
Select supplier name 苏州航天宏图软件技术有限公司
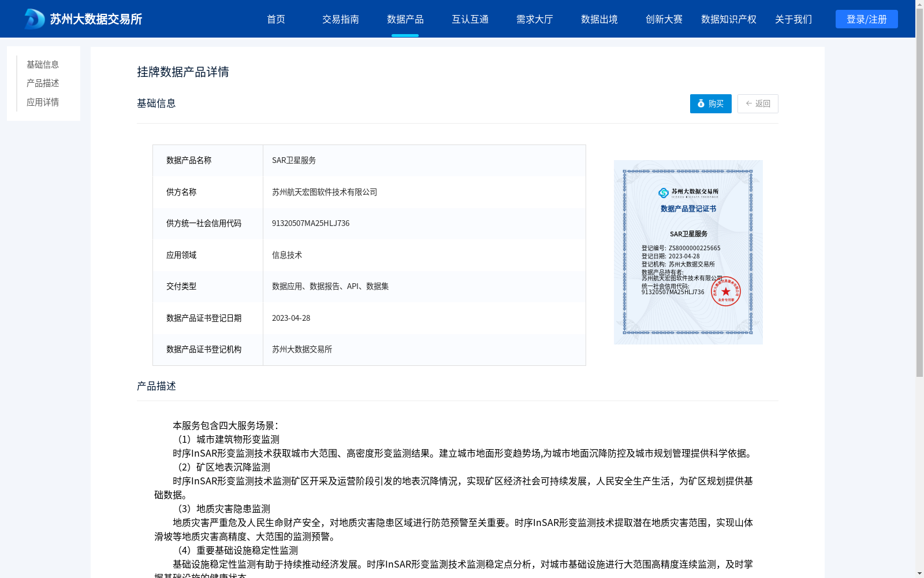coord(325,192)
